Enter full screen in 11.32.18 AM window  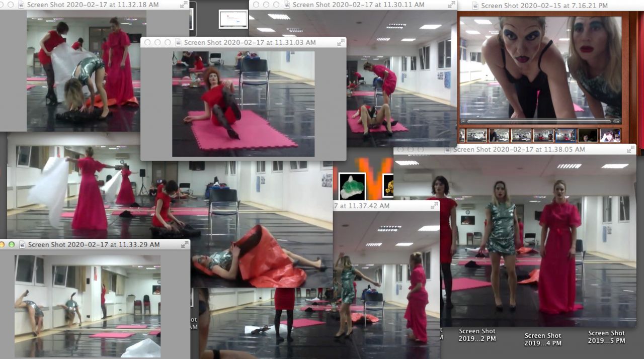pyautogui.click(x=184, y=5)
